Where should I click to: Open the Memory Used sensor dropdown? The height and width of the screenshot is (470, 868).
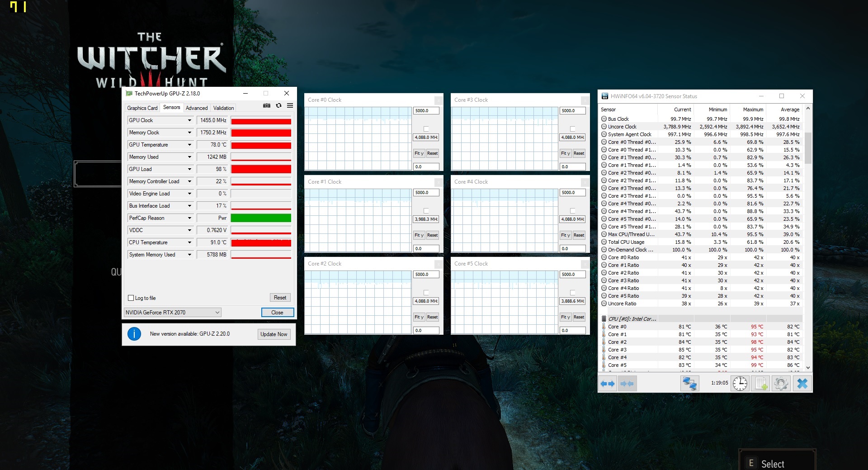tap(189, 157)
